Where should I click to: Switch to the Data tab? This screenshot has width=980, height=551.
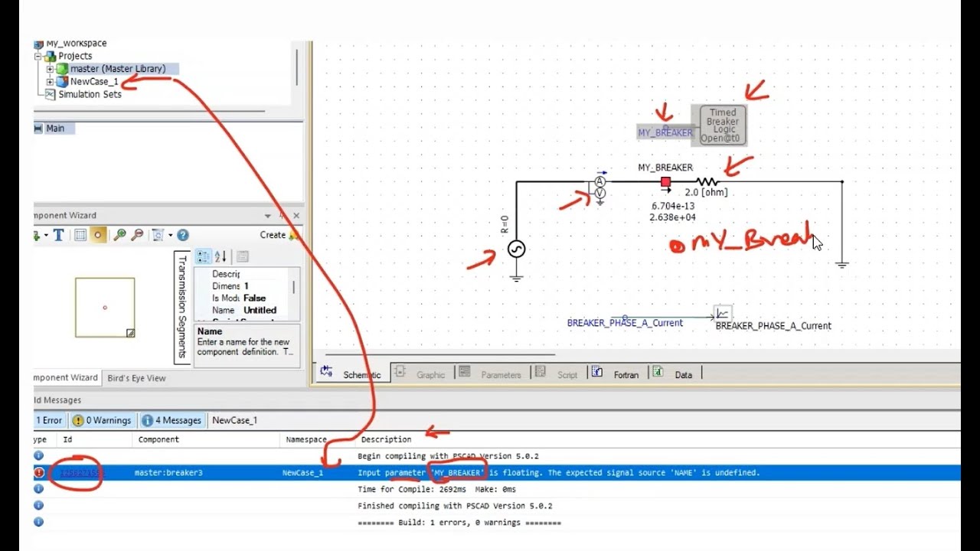674,374
